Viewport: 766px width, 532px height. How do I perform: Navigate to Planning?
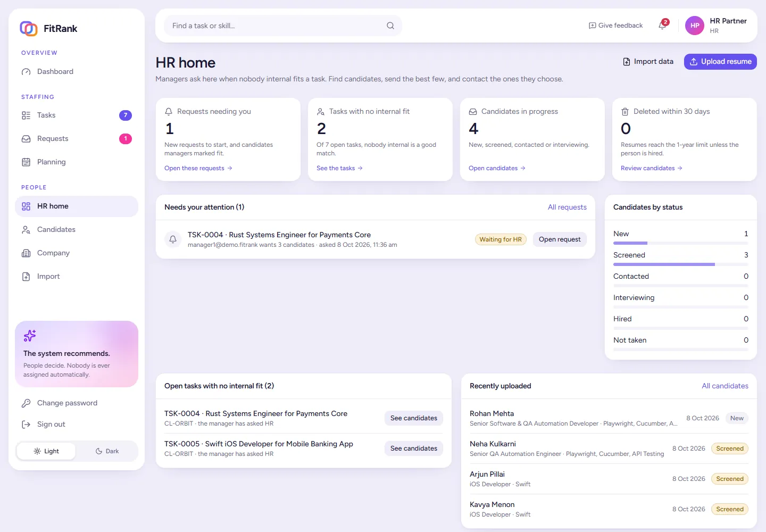(77, 162)
